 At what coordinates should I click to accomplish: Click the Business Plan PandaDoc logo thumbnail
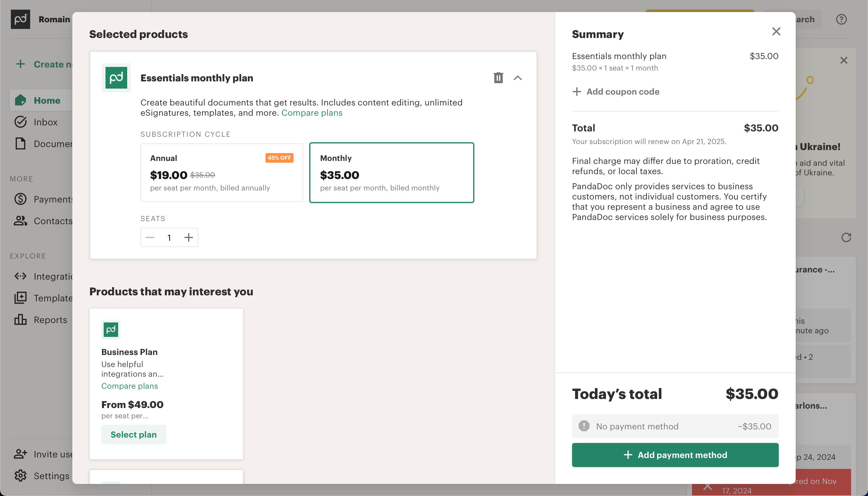click(x=111, y=329)
